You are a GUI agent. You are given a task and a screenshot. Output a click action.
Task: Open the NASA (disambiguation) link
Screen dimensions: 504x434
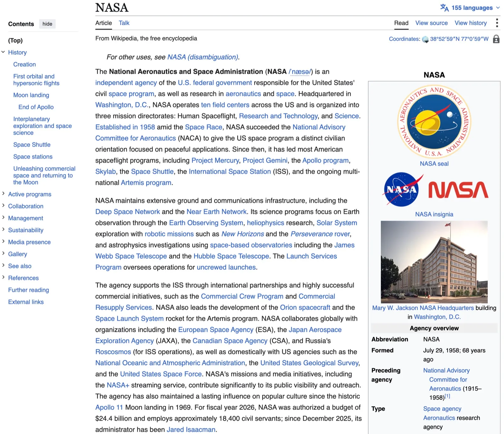(203, 57)
